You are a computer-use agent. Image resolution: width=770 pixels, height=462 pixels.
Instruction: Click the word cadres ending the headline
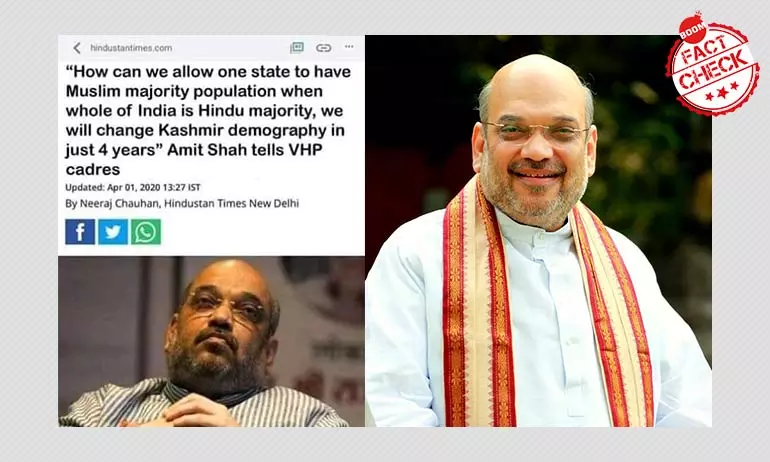pyautogui.click(x=93, y=169)
